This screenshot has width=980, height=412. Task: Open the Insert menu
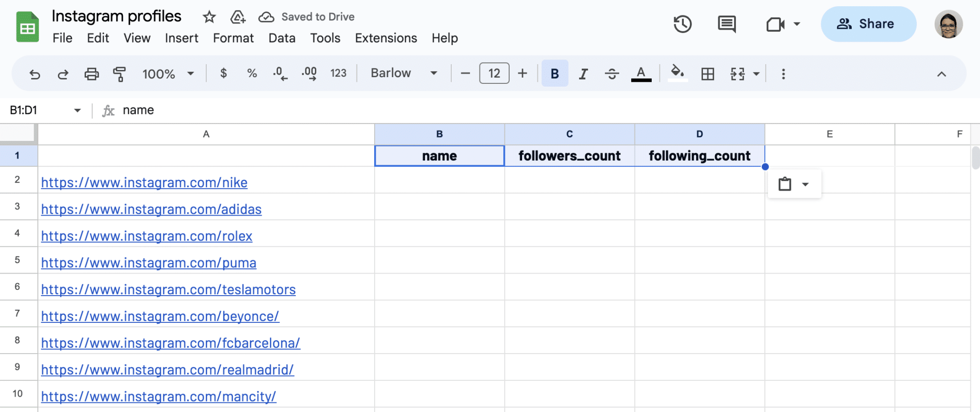181,38
